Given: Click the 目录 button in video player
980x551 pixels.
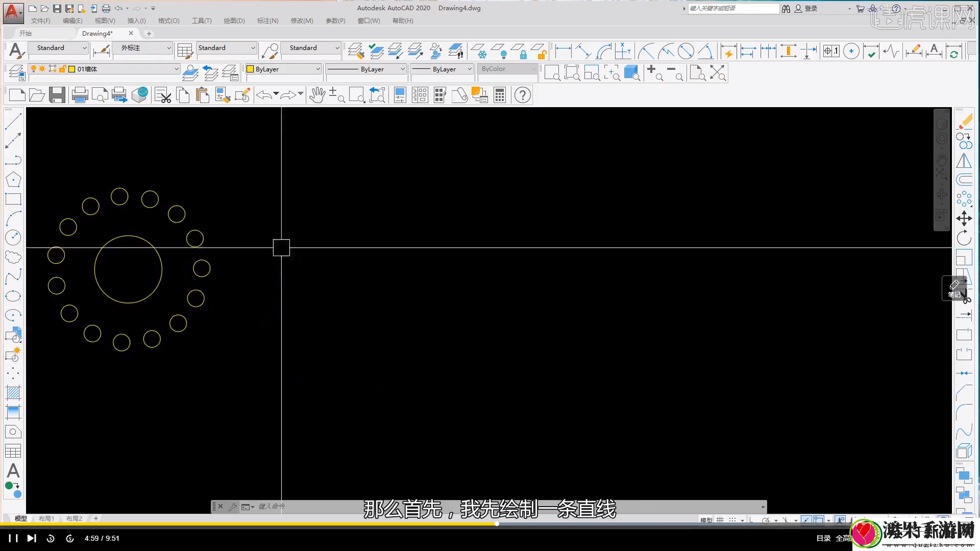Looking at the screenshot, I should [x=823, y=538].
